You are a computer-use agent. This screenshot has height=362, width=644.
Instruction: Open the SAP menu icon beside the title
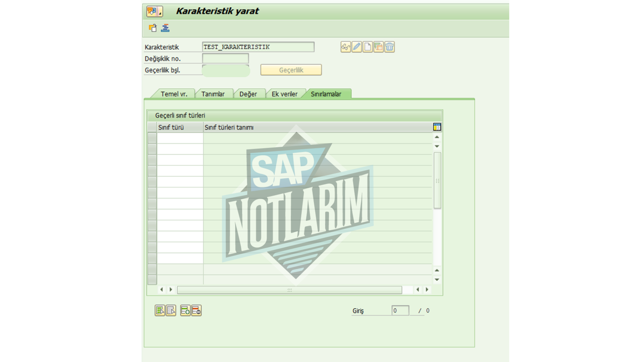[x=154, y=11]
